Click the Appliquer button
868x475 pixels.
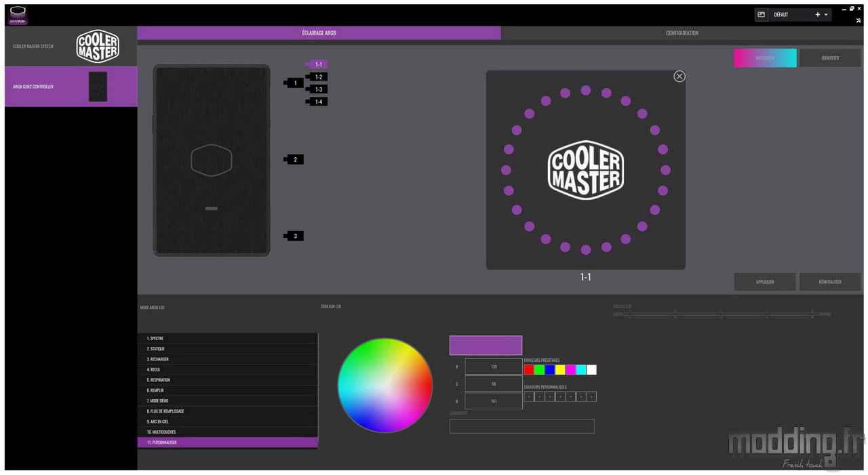click(x=765, y=282)
